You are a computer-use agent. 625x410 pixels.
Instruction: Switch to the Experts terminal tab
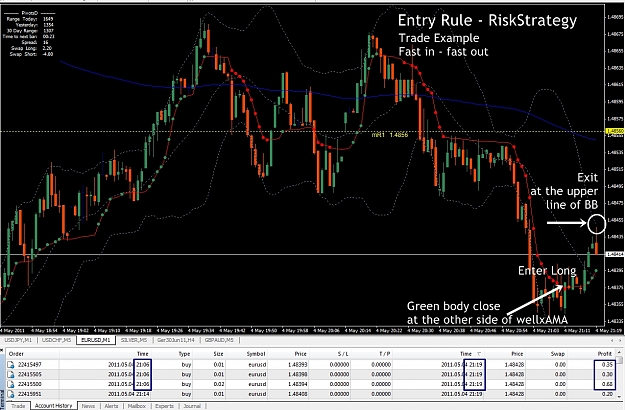164,406
